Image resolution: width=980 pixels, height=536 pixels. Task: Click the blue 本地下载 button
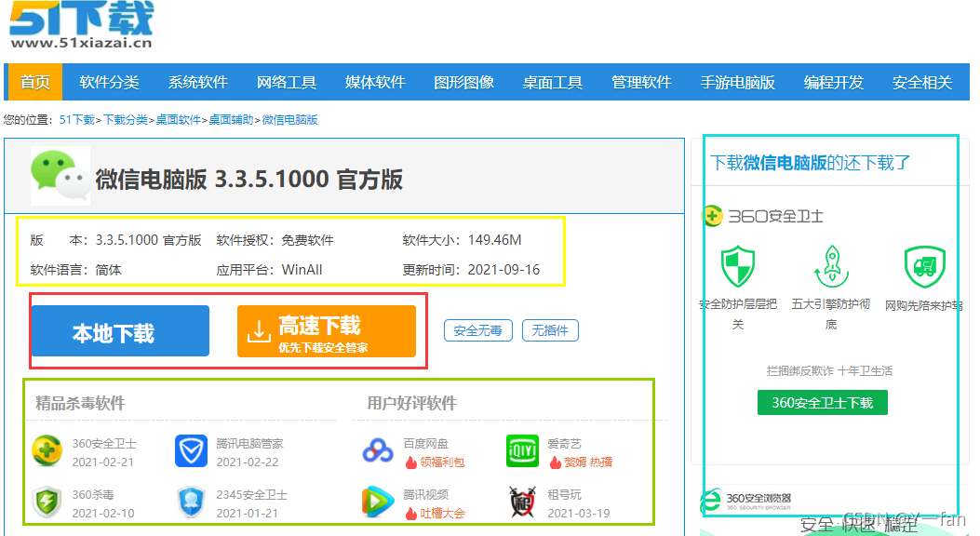click(120, 331)
